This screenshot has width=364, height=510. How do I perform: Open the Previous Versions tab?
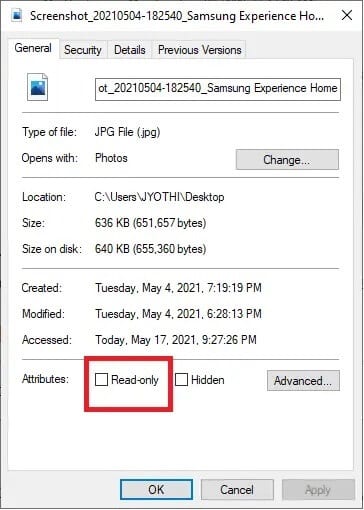click(x=199, y=50)
